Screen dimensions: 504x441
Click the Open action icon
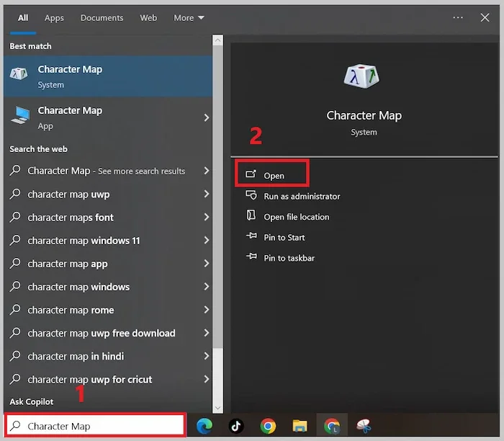coord(251,174)
